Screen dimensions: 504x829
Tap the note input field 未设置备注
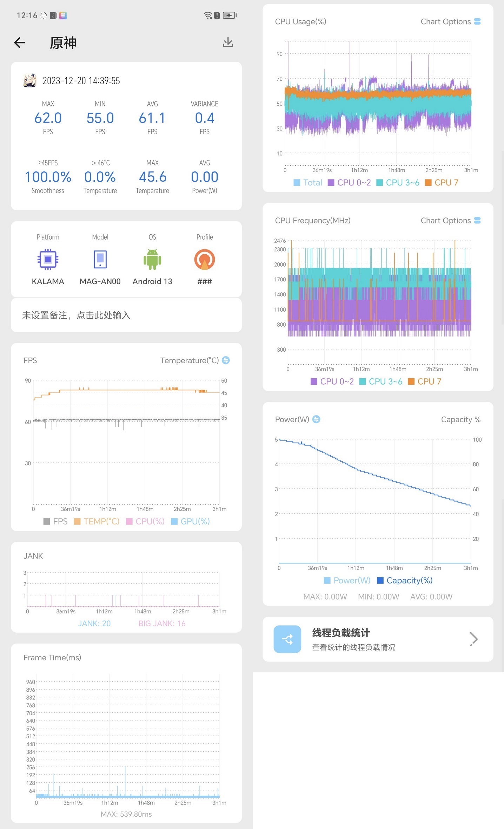pos(126,315)
